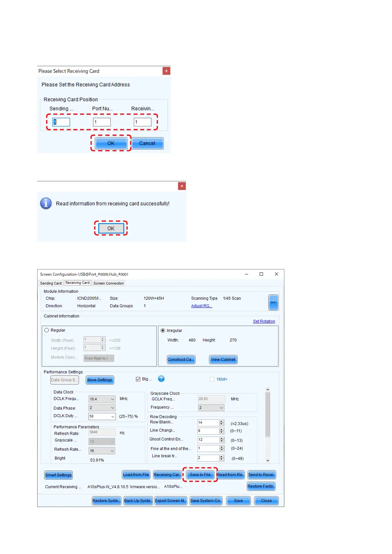Select the Irregular cabinet radio button
The image size is (392, 554).
pos(163,331)
